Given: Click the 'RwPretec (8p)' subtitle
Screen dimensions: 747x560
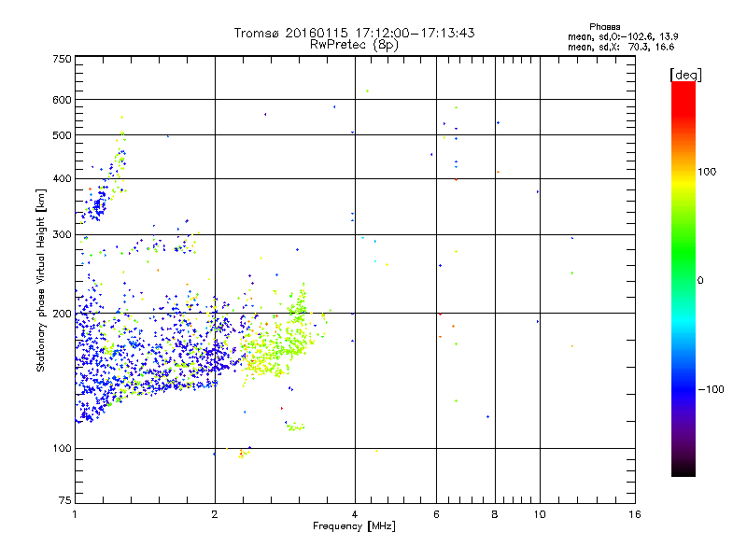Looking at the screenshot, I should pos(354,45).
